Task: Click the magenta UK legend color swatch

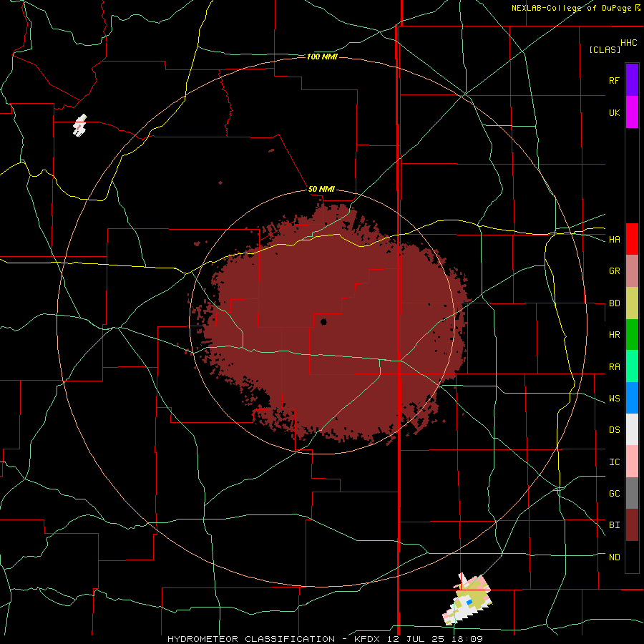Action: pos(632,112)
